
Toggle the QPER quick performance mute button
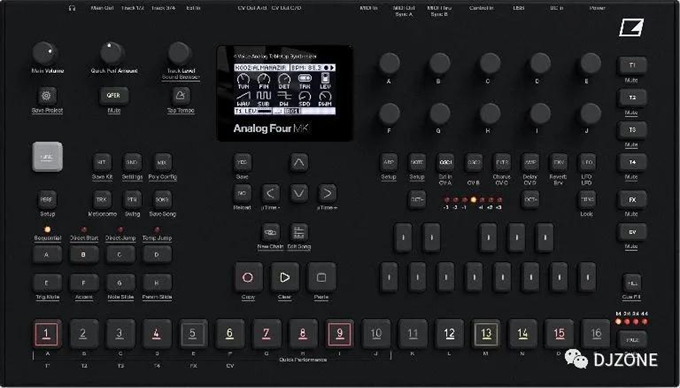pos(114,95)
